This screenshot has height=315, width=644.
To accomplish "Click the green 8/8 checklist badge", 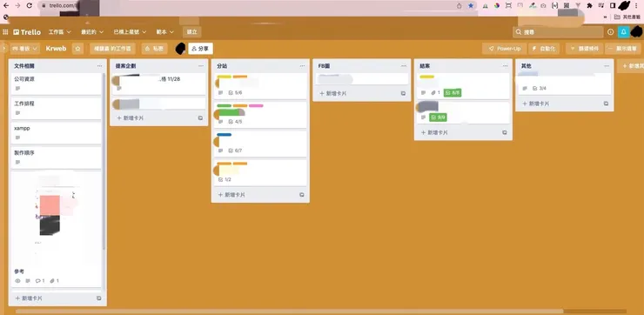I will point(453,93).
